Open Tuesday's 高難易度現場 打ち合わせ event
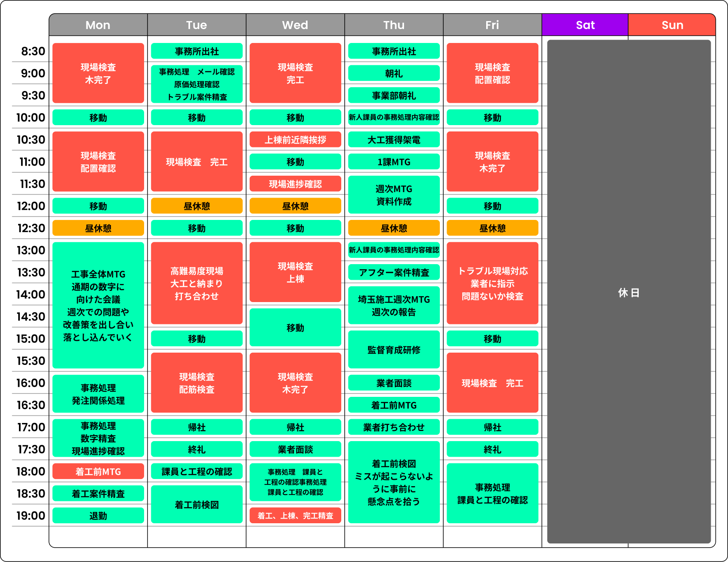The width and height of the screenshot is (728, 562). point(197,283)
